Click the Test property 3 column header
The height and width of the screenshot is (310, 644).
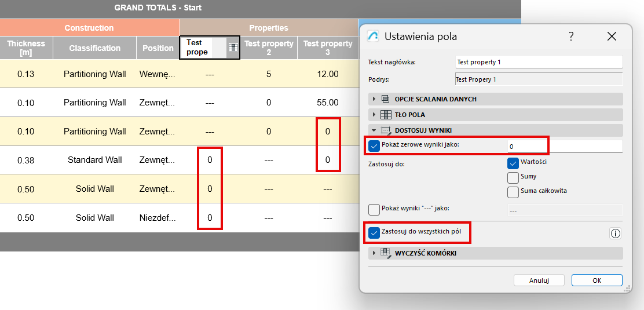(x=327, y=48)
